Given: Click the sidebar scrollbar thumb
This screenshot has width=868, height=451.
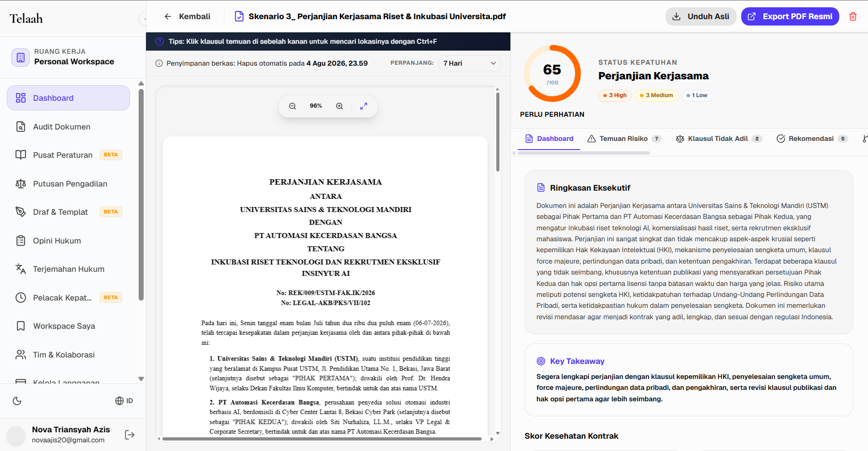Looking at the screenshot, I should point(141,195).
